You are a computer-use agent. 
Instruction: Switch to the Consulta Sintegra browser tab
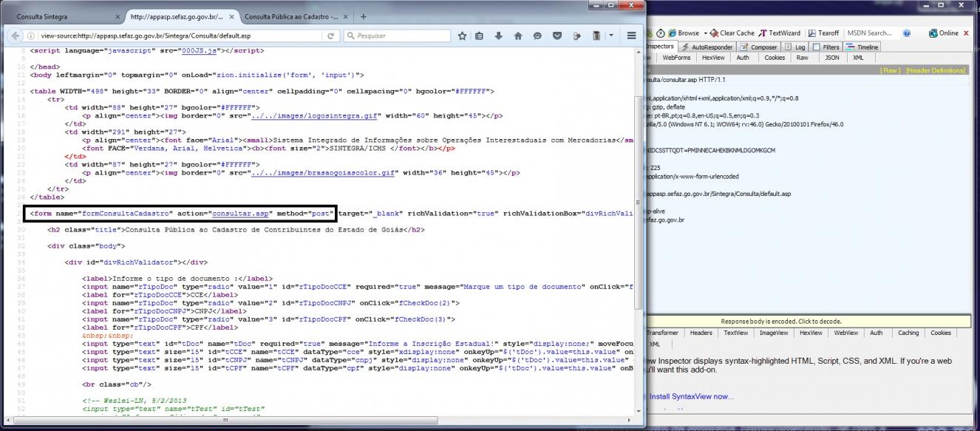tap(64, 16)
